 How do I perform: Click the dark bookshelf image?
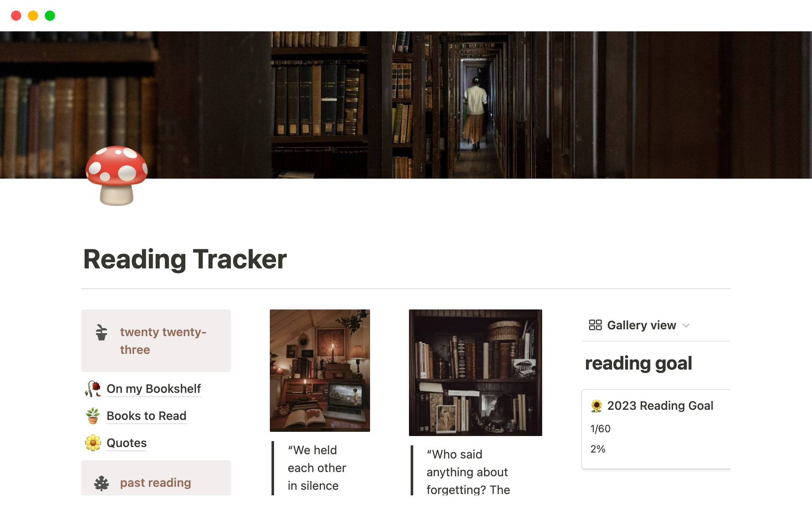(475, 373)
